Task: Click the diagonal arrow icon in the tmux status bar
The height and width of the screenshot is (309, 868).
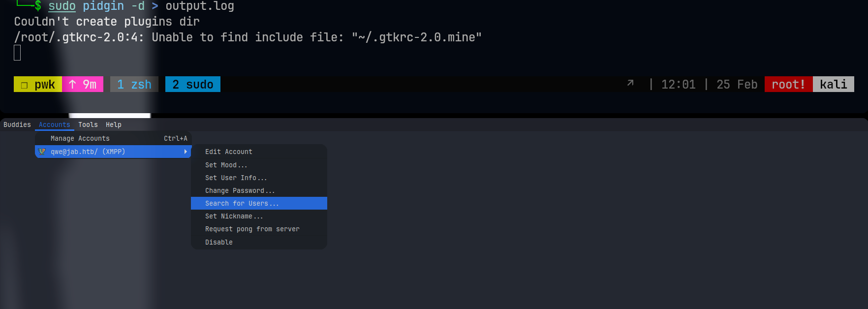Action: tap(630, 83)
